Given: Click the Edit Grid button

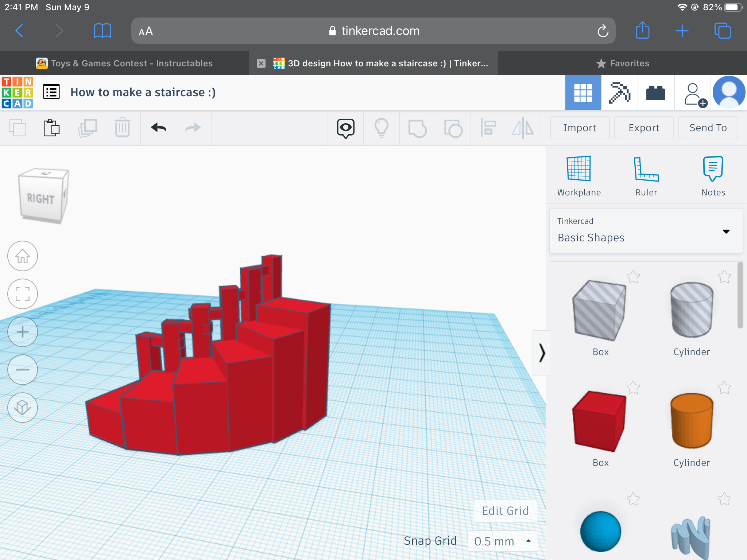Looking at the screenshot, I should click(505, 511).
